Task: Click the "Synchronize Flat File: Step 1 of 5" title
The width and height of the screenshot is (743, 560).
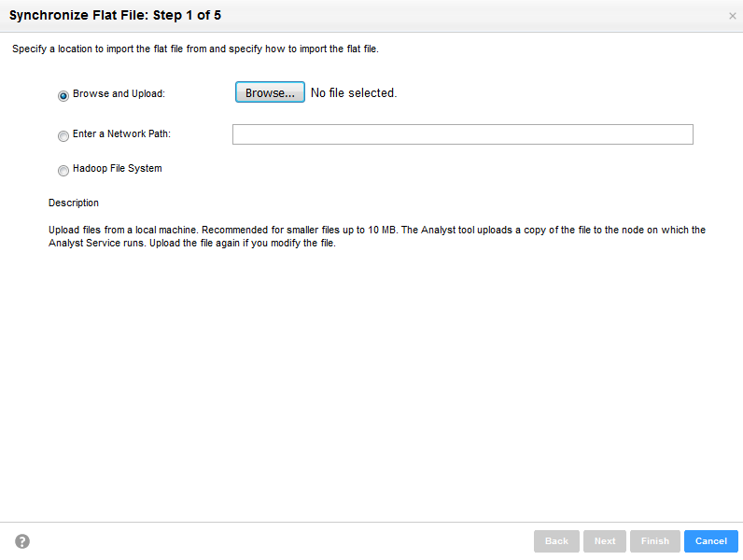Action: pyautogui.click(x=115, y=15)
